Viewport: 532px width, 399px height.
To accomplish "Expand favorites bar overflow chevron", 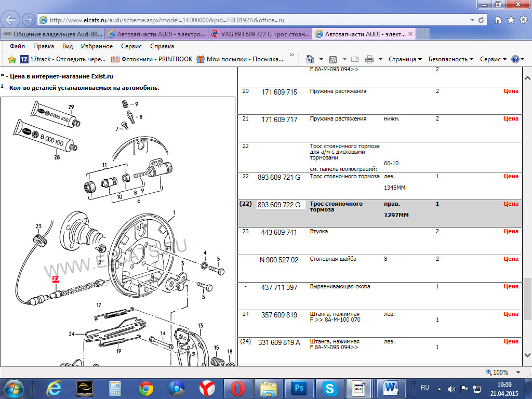I will click(292, 55).
